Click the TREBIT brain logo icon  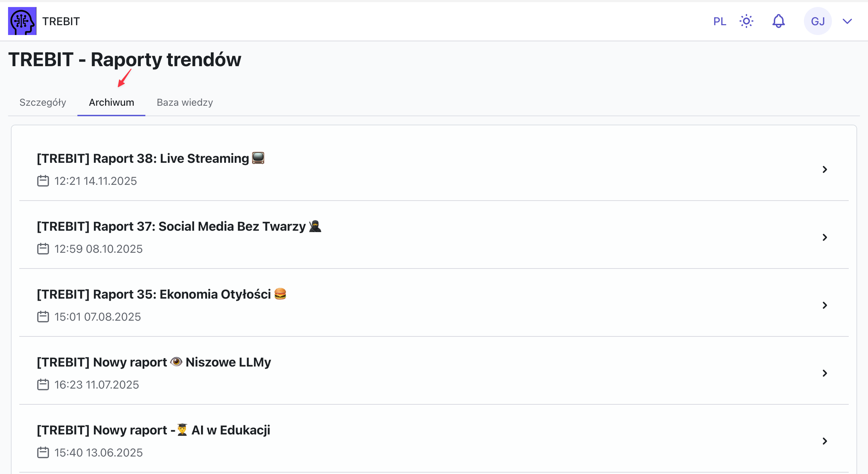[22, 21]
